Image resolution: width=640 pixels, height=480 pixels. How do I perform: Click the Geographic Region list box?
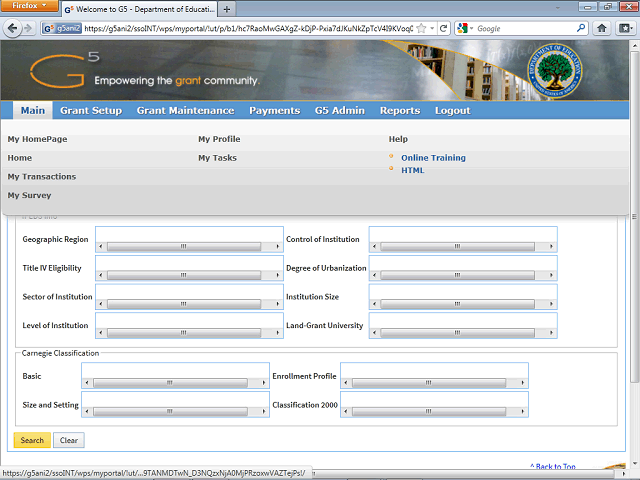(189, 239)
